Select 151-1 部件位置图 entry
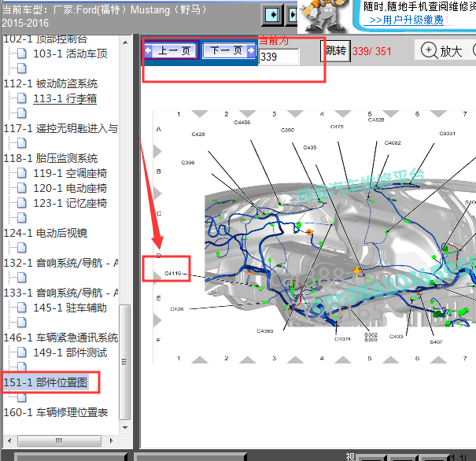476x461 pixels. (x=46, y=382)
